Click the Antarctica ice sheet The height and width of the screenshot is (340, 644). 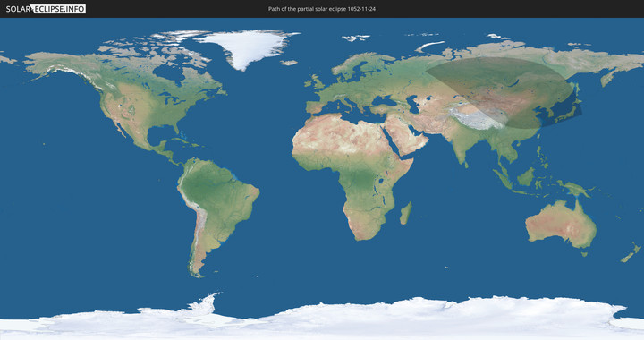point(322,319)
